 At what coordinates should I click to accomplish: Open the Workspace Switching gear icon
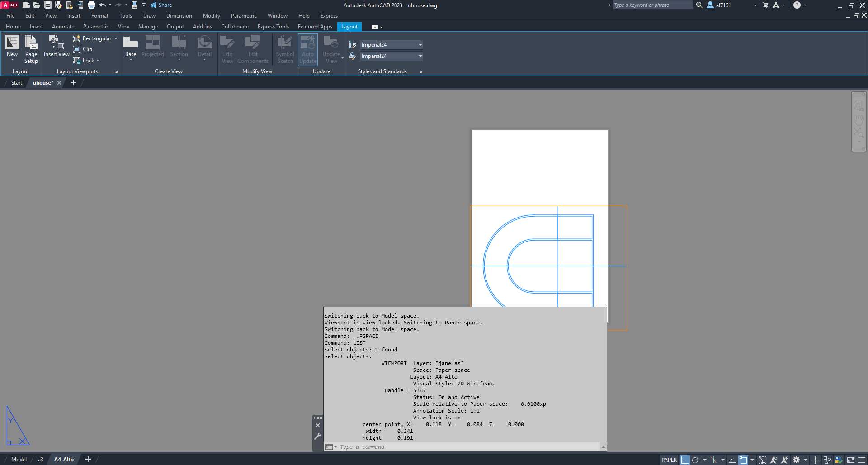tap(796, 460)
